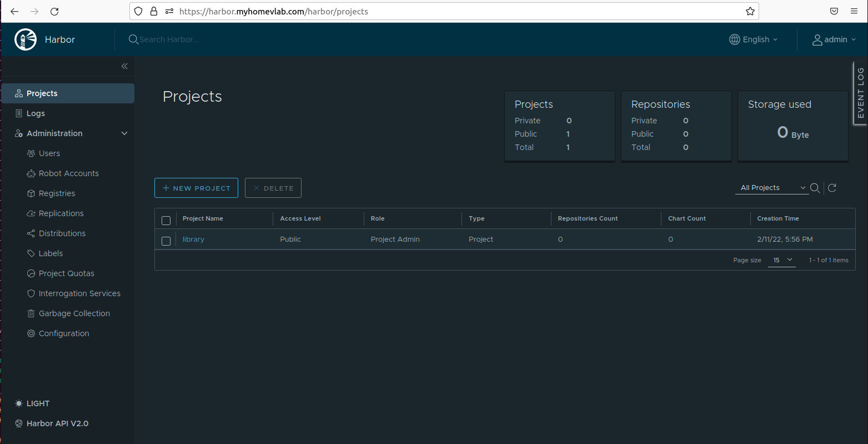Reload the page in the browser
868x444 pixels.
point(54,11)
